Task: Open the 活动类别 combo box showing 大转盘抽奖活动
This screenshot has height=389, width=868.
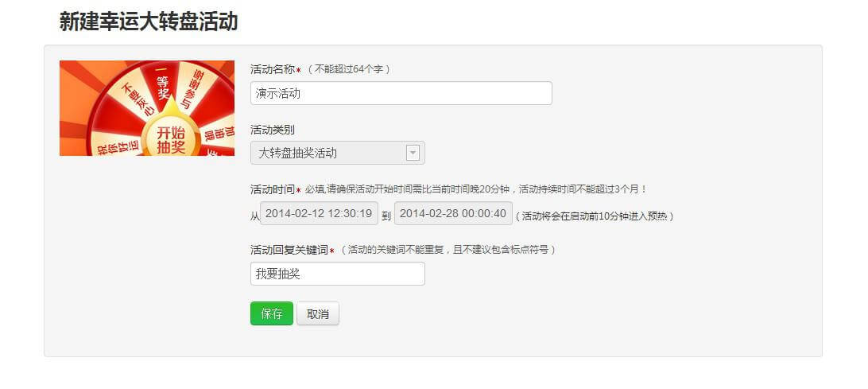Action: click(x=338, y=153)
